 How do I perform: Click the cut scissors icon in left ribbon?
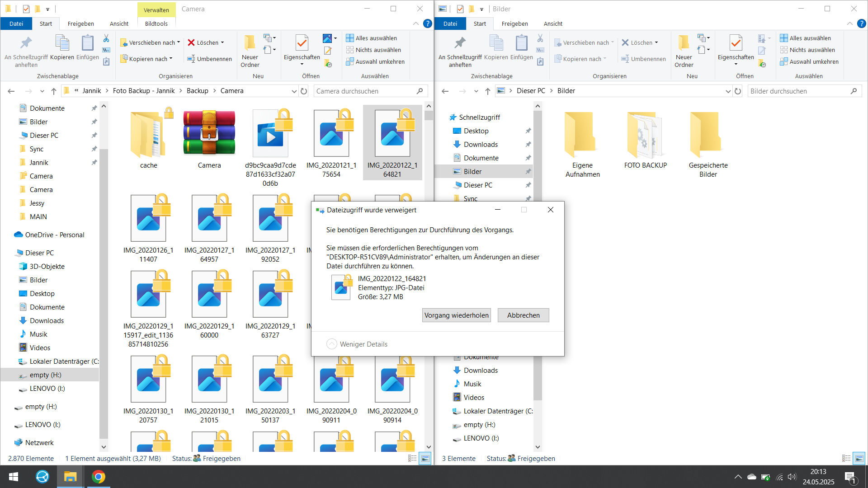click(x=106, y=38)
